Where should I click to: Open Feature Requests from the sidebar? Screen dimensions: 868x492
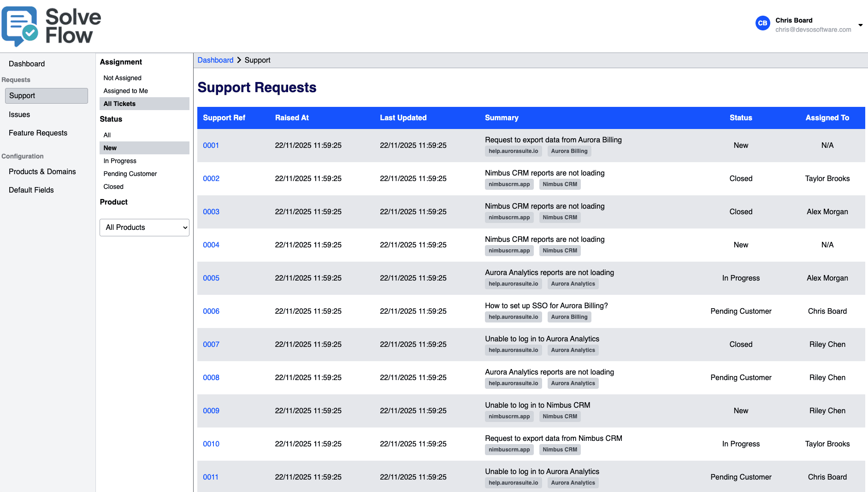pyautogui.click(x=38, y=133)
